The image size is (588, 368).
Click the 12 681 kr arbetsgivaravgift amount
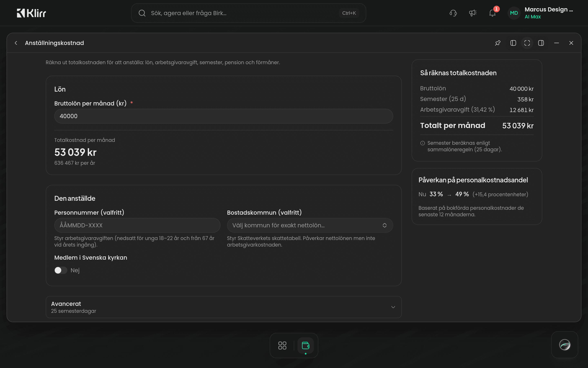click(521, 110)
